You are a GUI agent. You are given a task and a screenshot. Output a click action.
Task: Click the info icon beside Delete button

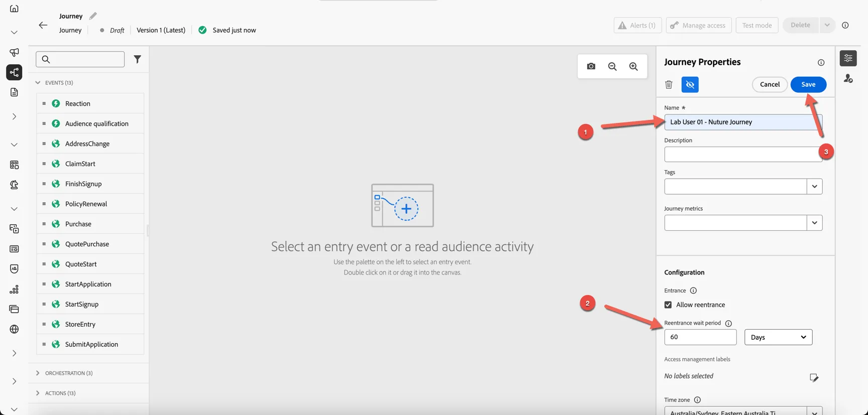(845, 25)
